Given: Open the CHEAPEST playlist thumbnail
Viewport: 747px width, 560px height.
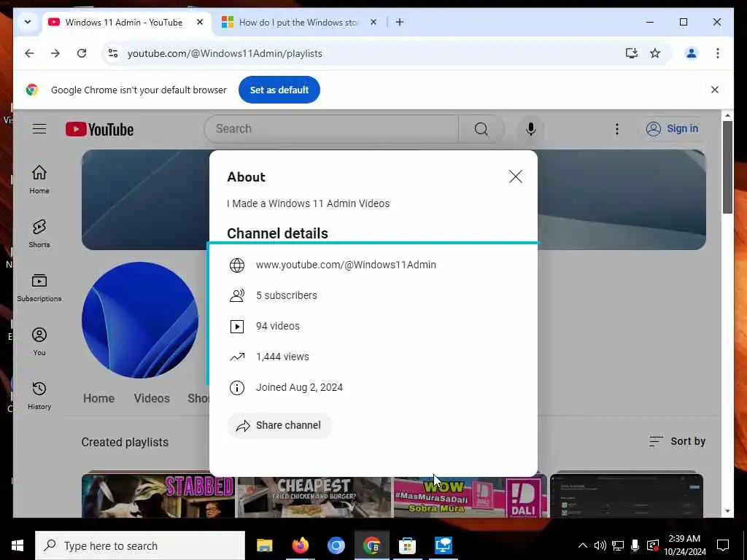Looking at the screenshot, I should 314,497.
